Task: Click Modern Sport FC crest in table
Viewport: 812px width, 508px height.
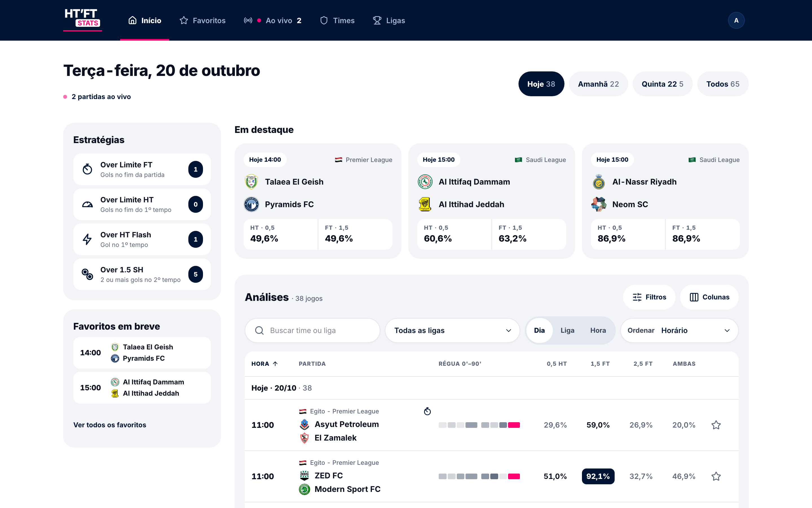Action: pyautogui.click(x=304, y=489)
